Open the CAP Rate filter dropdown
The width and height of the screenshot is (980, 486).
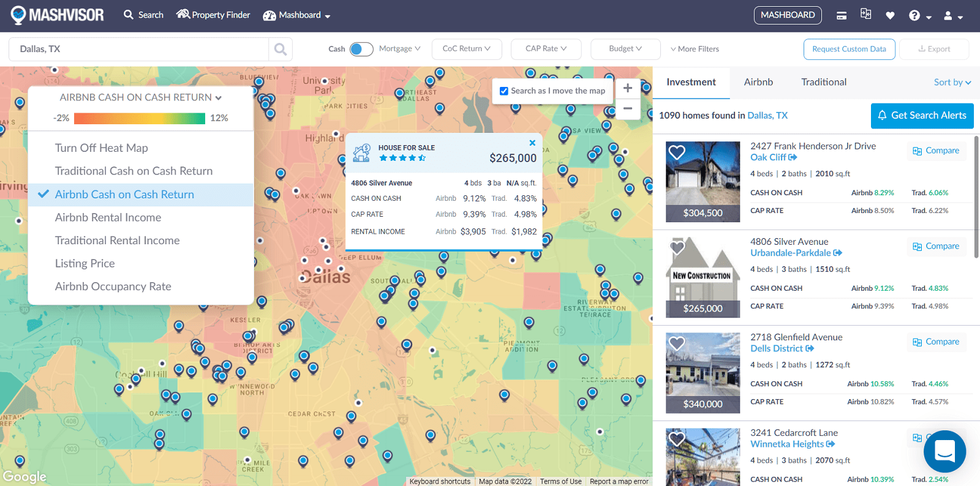click(x=546, y=49)
